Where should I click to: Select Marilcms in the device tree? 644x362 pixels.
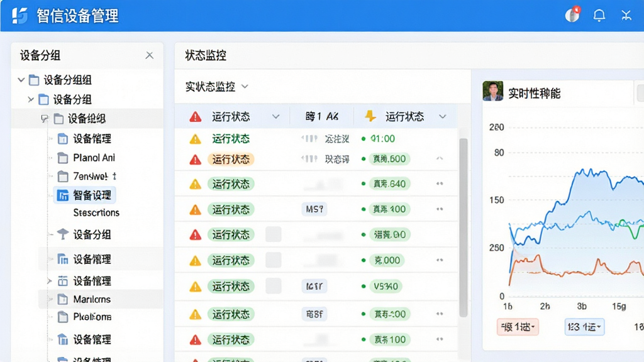coord(92,299)
